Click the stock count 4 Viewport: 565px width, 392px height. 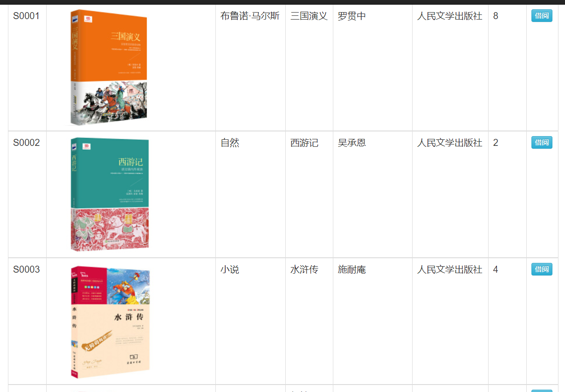click(x=496, y=270)
